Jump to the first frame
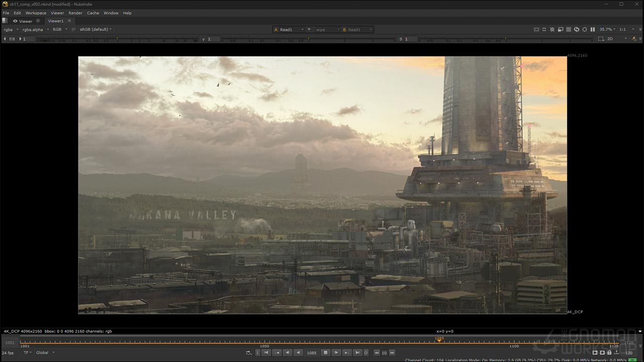The image size is (644, 362). (x=266, y=352)
